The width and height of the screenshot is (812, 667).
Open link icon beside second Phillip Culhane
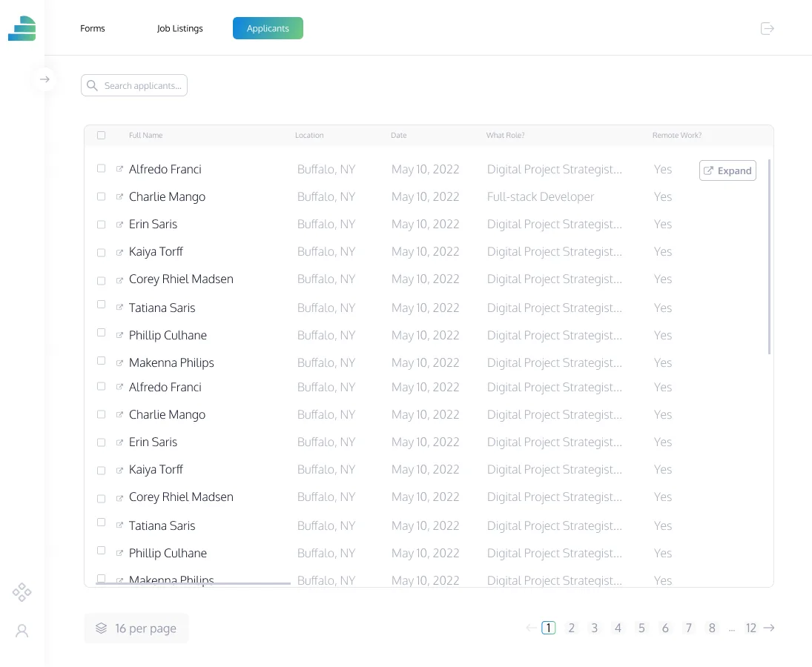click(x=119, y=553)
